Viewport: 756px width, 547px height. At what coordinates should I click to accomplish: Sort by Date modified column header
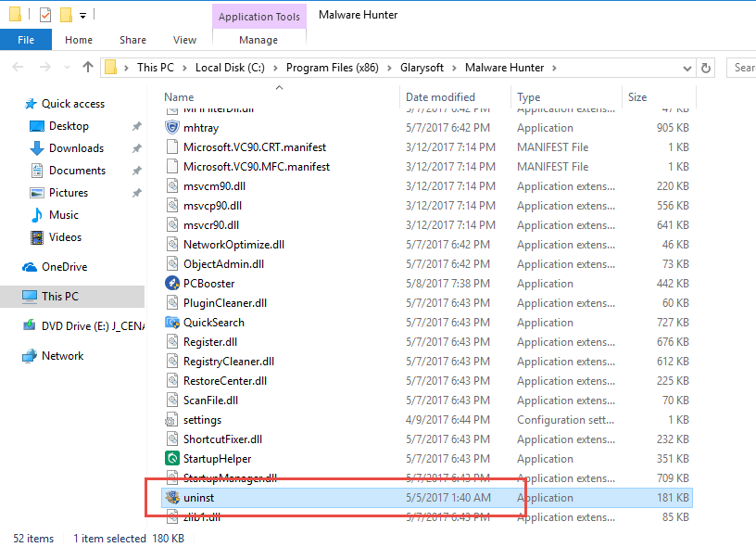(440, 97)
